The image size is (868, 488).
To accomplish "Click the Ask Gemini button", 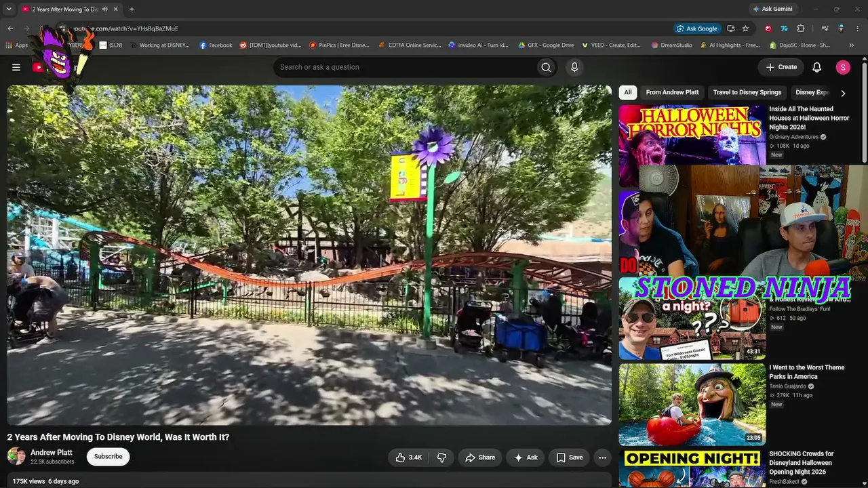I will point(772,9).
